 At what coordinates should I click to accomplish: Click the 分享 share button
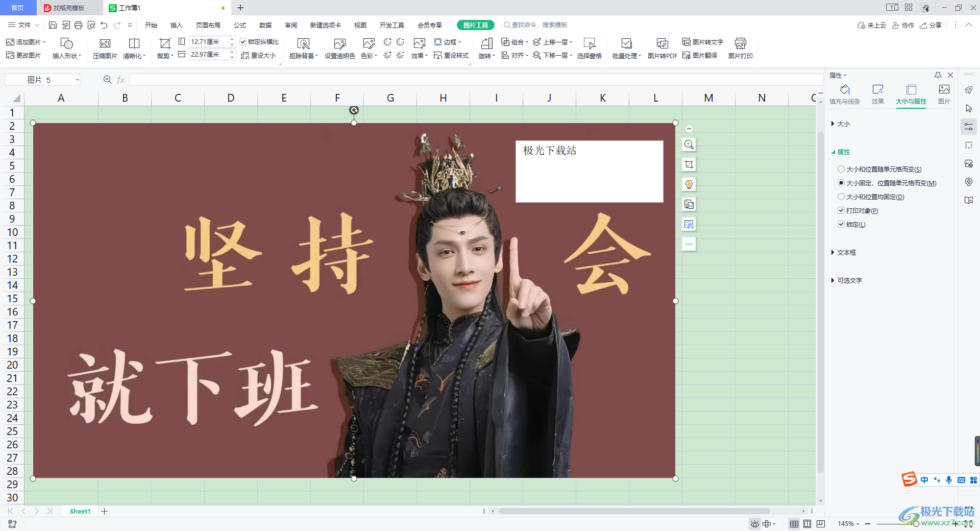pyautogui.click(x=931, y=25)
